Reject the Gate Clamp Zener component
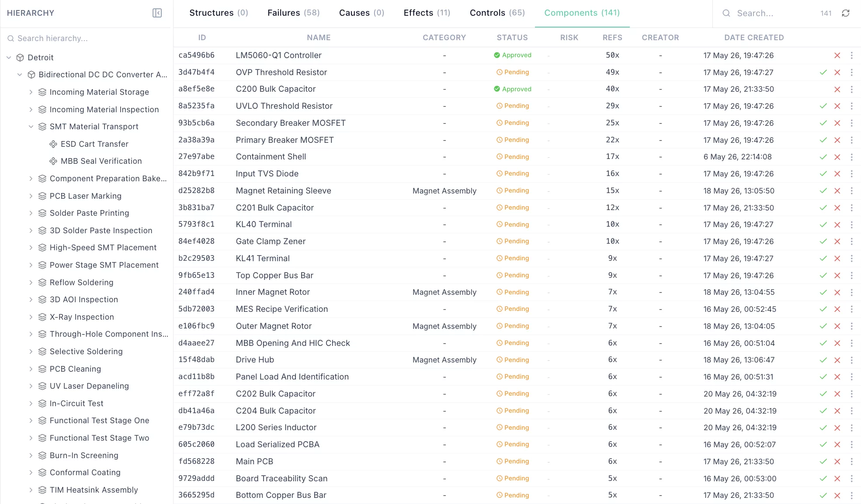Image resolution: width=861 pixels, height=504 pixels. [x=837, y=242]
